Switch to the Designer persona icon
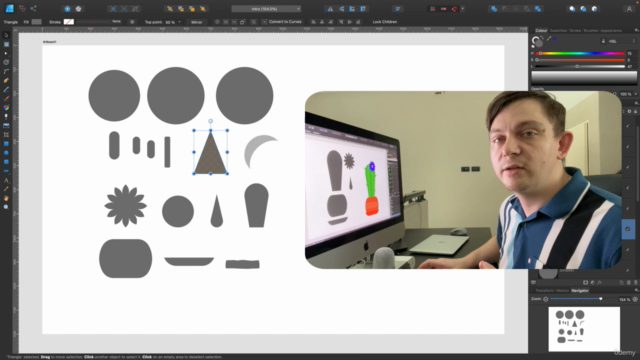The width and height of the screenshot is (640, 360). coord(10,9)
